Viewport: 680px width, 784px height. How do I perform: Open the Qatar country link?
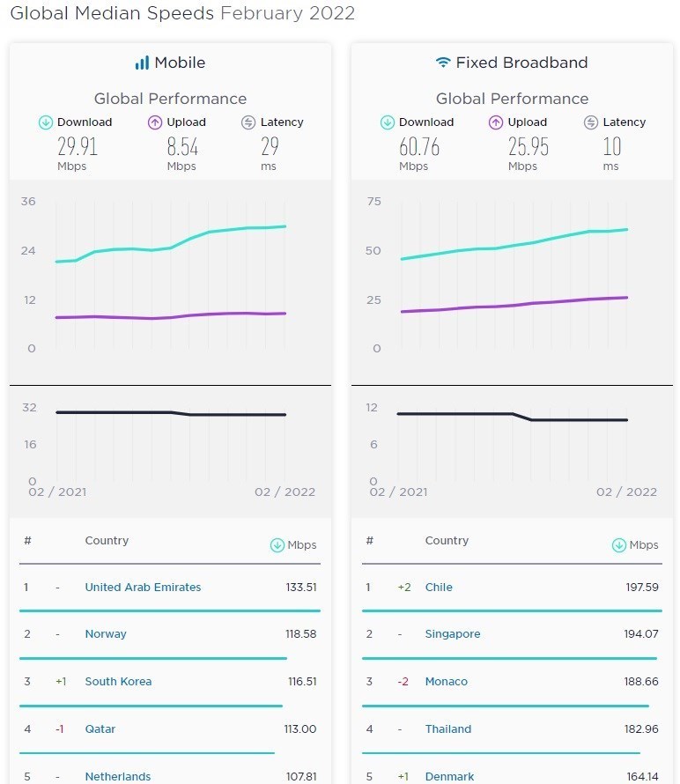tap(100, 729)
